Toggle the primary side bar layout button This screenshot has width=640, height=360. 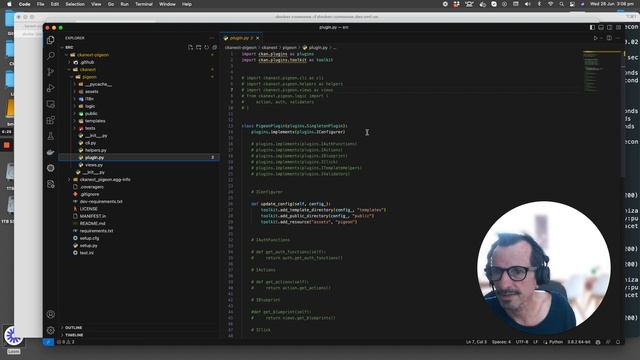[592, 27]
